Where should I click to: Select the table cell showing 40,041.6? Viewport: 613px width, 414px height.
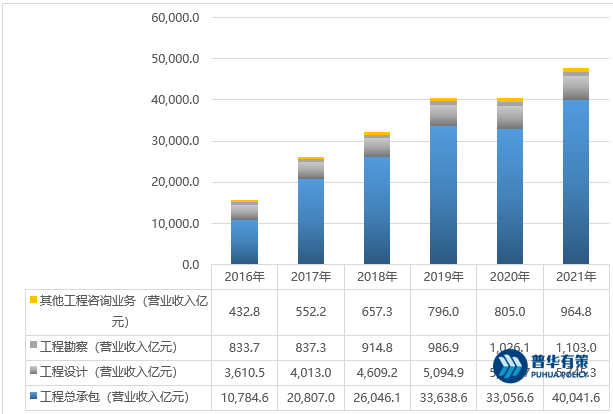575,398
